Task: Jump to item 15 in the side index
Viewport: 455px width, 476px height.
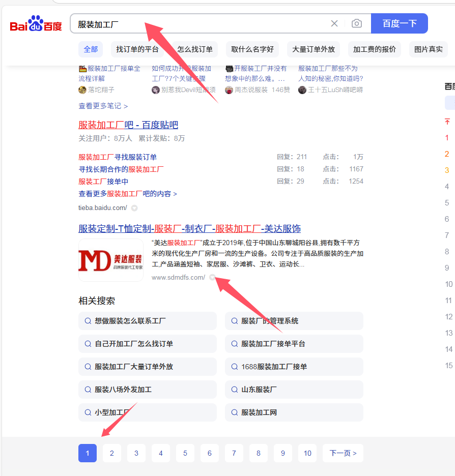Action: (x=448, y=366)
